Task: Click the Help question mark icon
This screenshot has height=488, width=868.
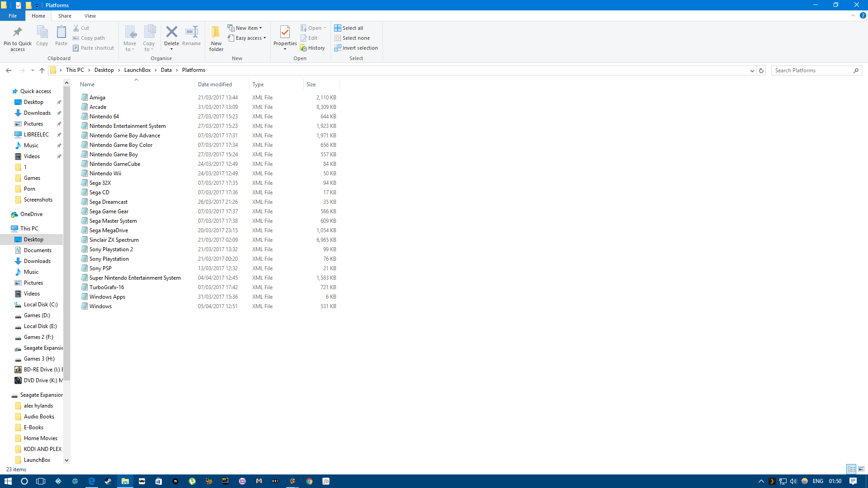Action: pos(863,15)
